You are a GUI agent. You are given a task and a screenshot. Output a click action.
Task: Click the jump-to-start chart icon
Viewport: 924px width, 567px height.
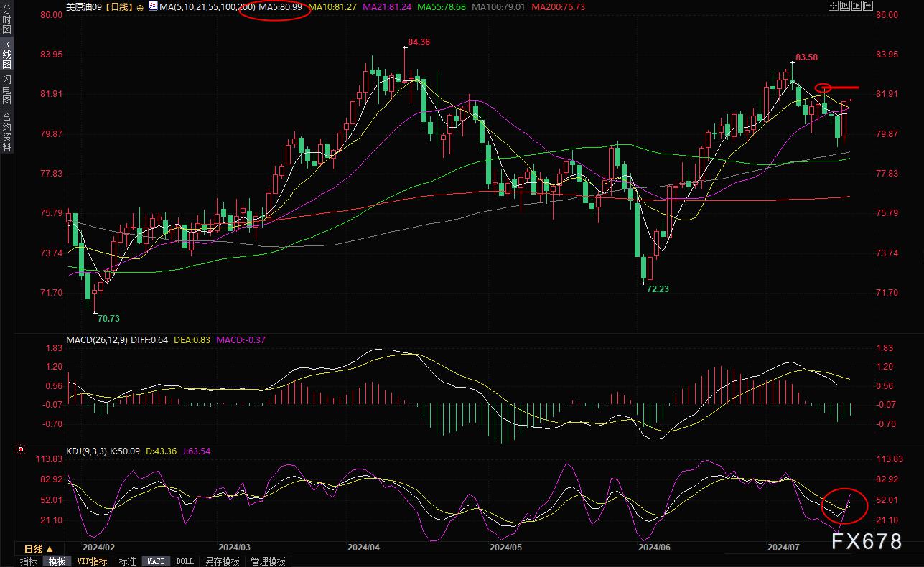point(845,6)
